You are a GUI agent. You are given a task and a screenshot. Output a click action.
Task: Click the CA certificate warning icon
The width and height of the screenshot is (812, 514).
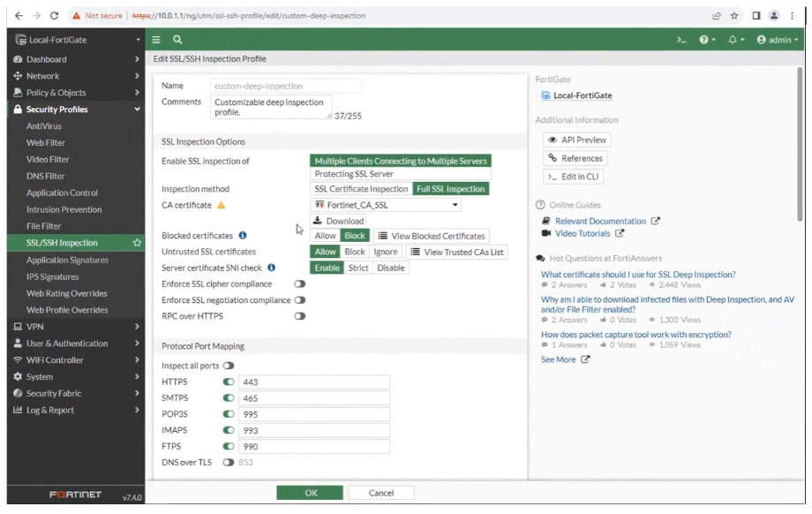pyautogui.click(x=222, y=205)
